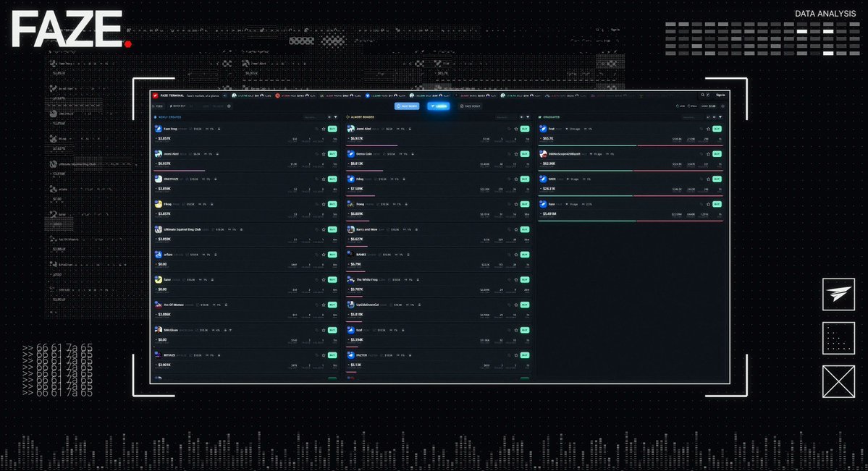Buy ONEXFAZE token
The width and height of the screenshot is (868, 471).
(x=332, y=179)
